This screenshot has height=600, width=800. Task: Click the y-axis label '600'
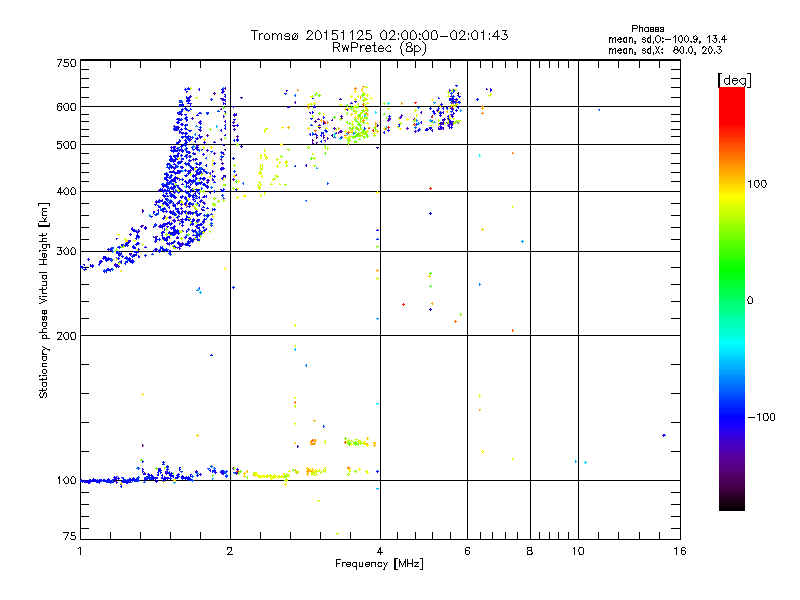tap(66, 107)
